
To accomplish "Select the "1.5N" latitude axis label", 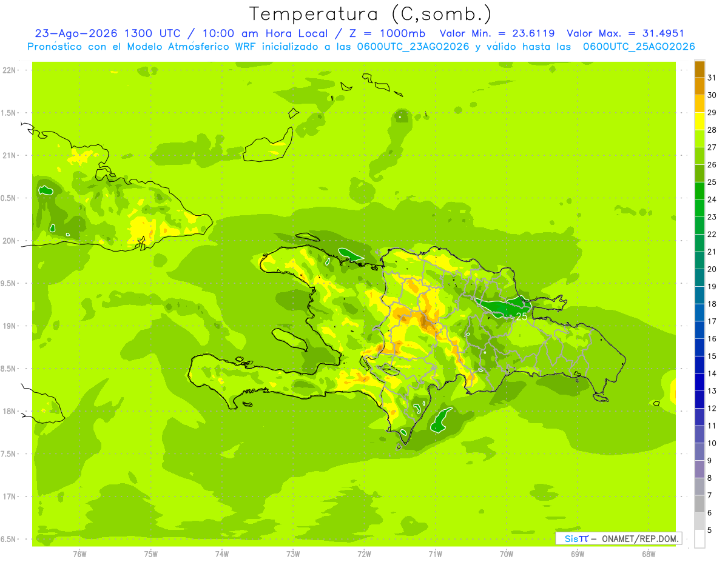I will point(8,113).
